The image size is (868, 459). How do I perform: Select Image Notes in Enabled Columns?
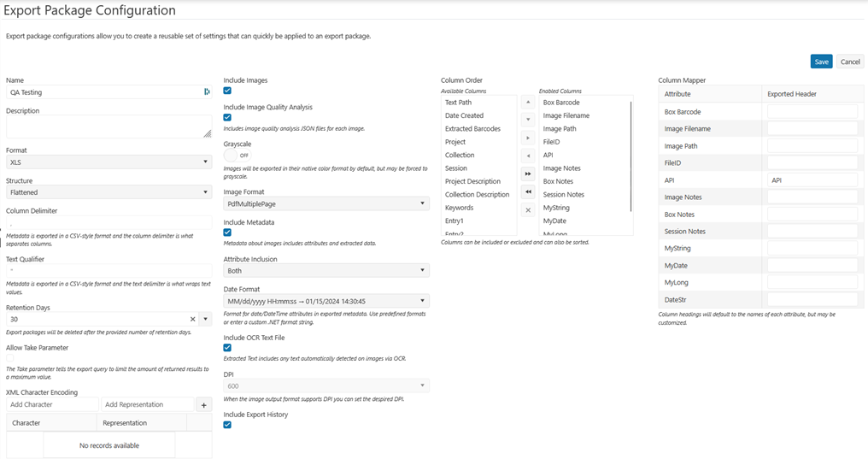pos(561,168)
